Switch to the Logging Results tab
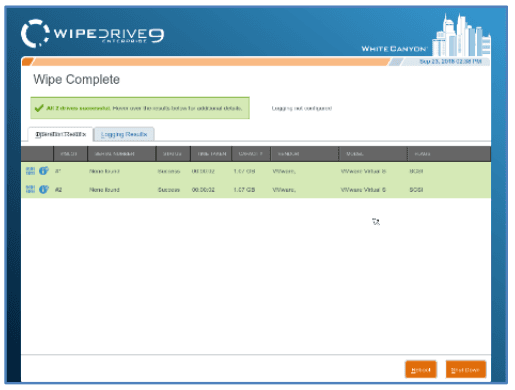Screen dimensions: 515x390 click(124, 134)
